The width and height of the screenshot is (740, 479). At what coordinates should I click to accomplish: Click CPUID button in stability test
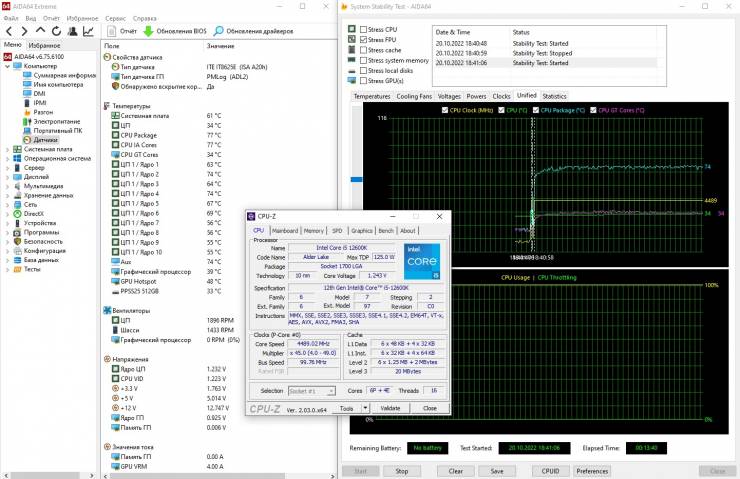[x=550, y=471]
